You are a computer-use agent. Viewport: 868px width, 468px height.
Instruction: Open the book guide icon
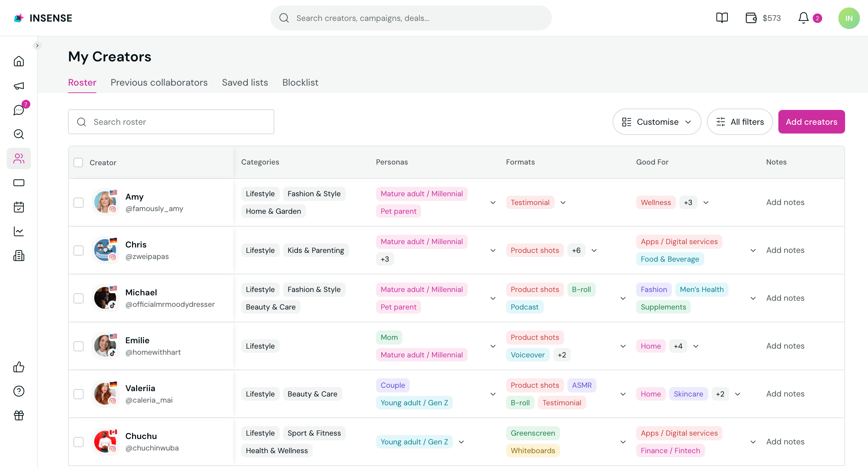pos(722,18)
